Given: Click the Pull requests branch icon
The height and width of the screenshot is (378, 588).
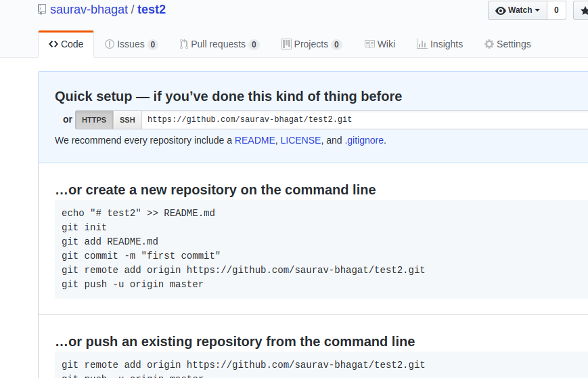Looking at the screenshot, I should pyautogui.click(x=183, y=44).
